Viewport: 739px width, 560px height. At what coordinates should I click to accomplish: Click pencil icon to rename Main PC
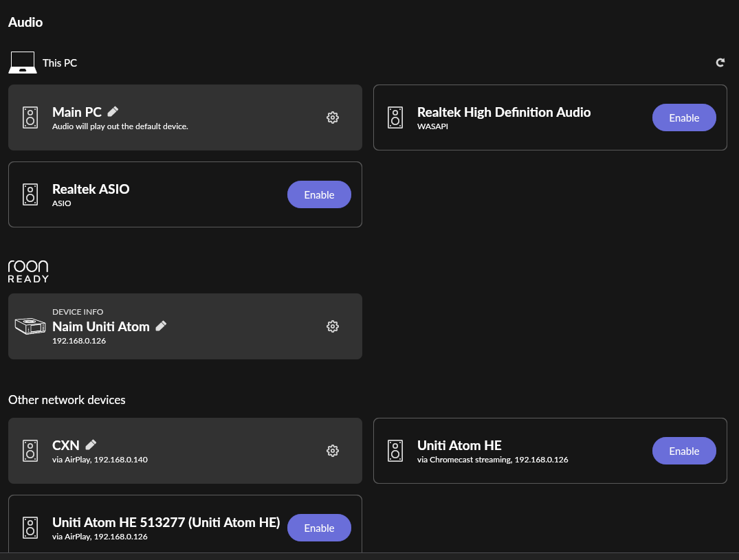113,111
